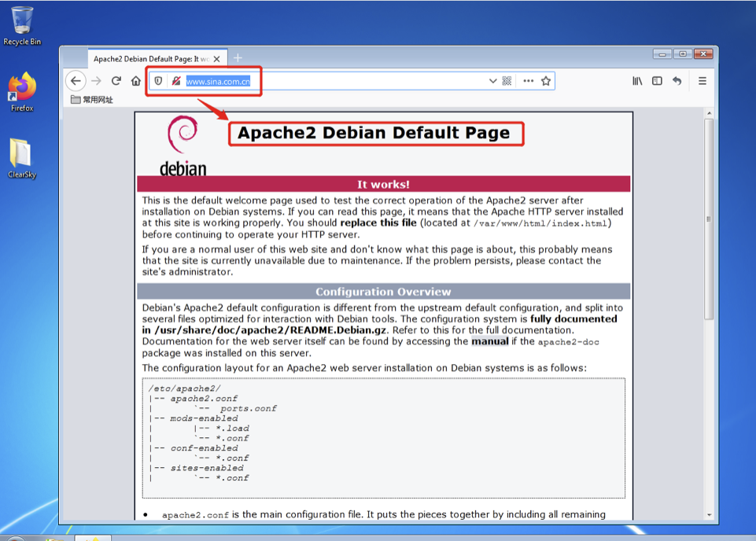Reload the current page
Viewport: 756px width, 541px height.
116,81
